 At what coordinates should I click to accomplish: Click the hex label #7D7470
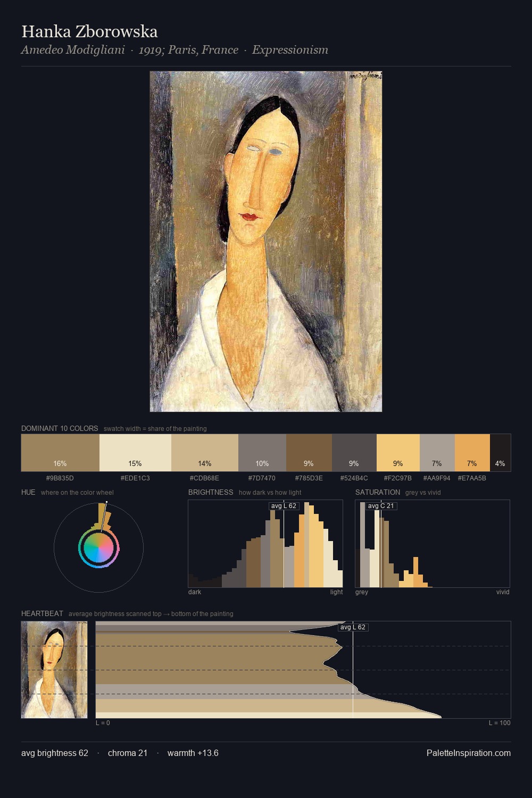(262, 478)
